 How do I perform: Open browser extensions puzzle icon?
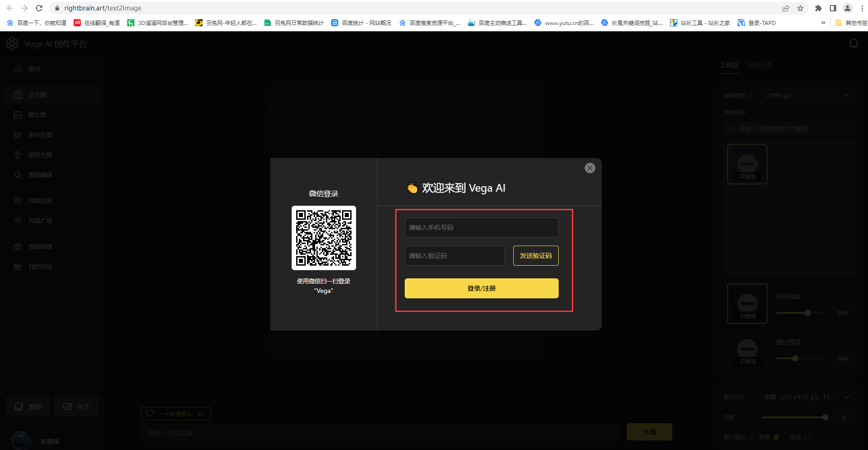(818, 8)
